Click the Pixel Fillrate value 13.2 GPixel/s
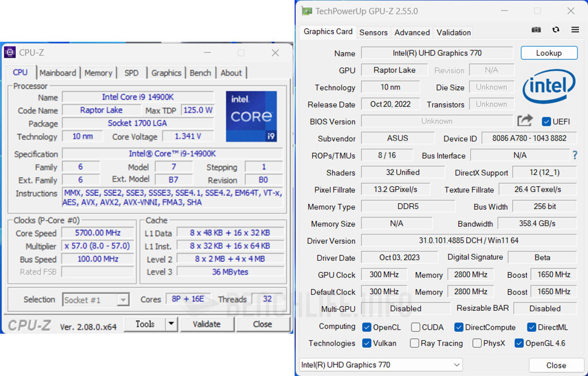Screen dimensions: 588x376 tap(396, 190)
